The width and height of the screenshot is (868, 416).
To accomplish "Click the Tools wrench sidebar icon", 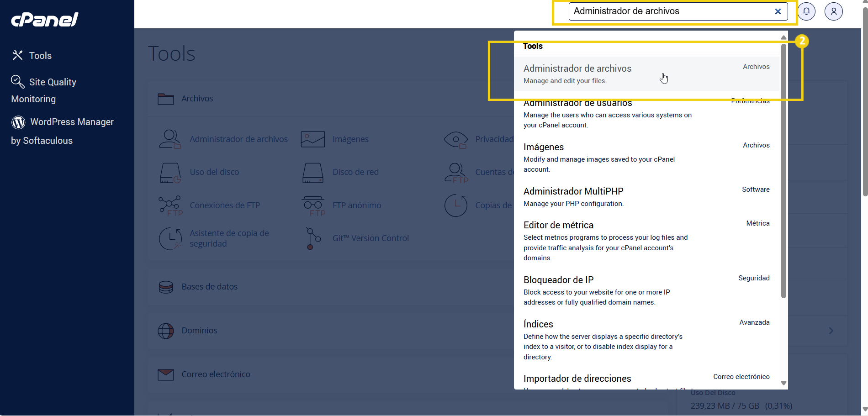I will click(17, 55).
